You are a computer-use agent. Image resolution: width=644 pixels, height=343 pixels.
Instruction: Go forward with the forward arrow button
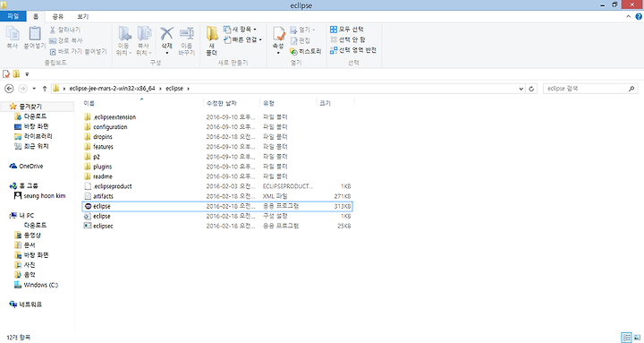tap(23, 89)
